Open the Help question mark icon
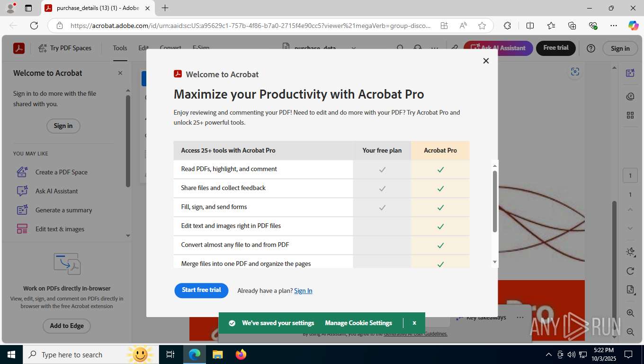Image resolution: width=644 pixels, height=364 pixels. tap(591, 48)
